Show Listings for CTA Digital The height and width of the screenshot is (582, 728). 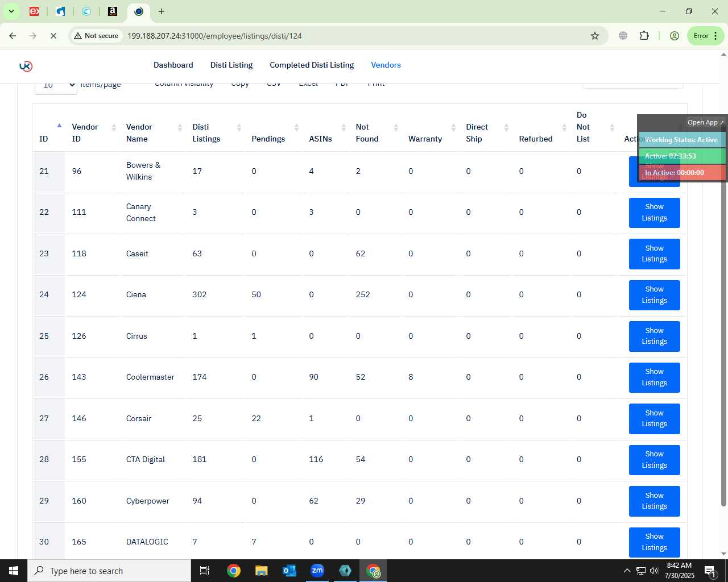coord(655,460)
